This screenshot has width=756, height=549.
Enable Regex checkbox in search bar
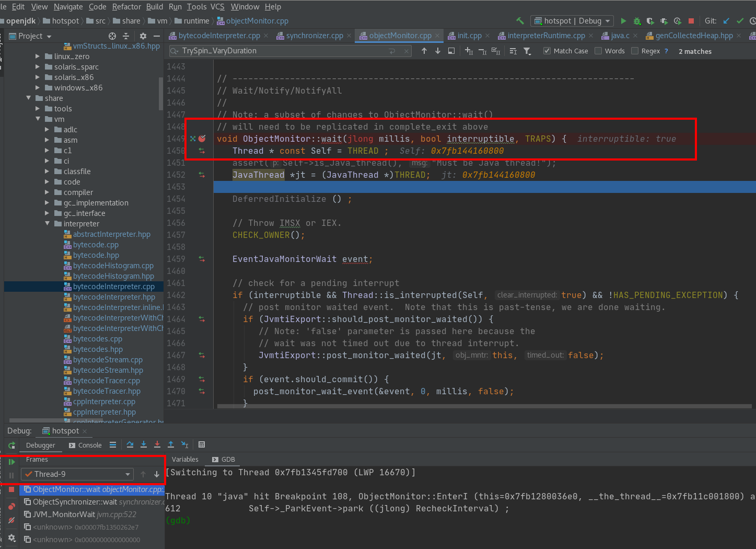(x=635, y=51)
